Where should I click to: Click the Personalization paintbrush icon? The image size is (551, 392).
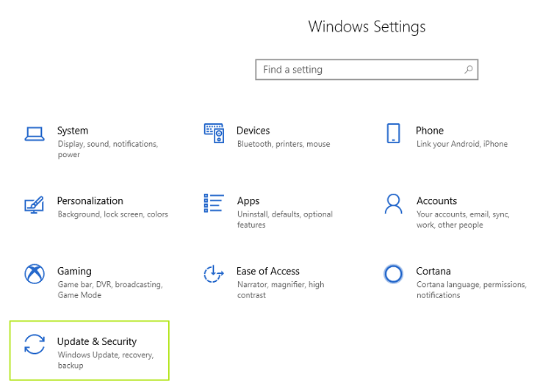click(x=35, y=204)
